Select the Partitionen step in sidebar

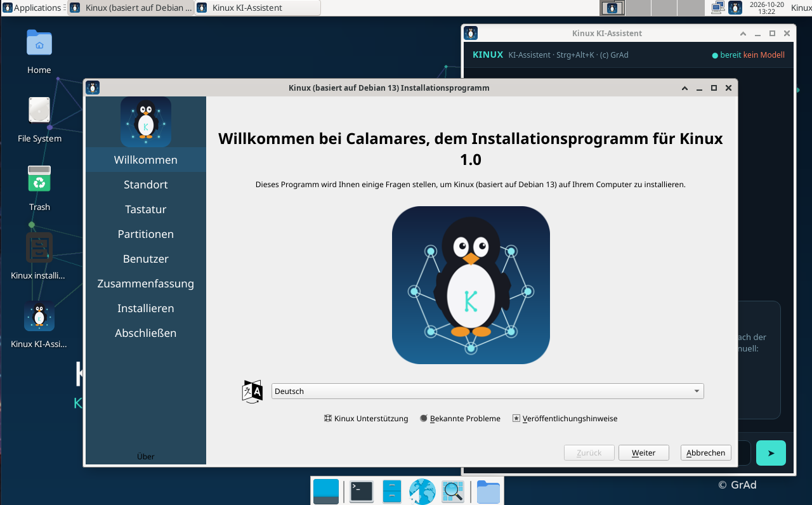point(146,234)
